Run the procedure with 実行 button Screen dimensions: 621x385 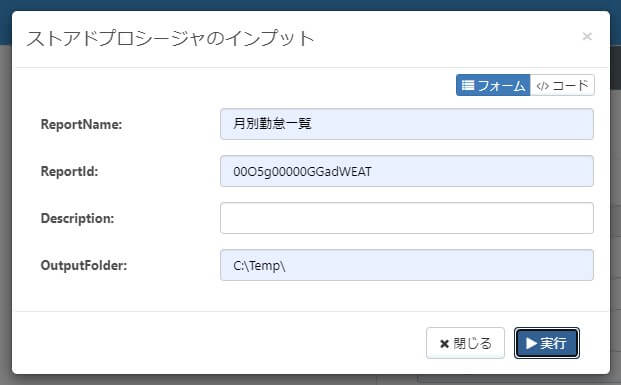[547, 343]
